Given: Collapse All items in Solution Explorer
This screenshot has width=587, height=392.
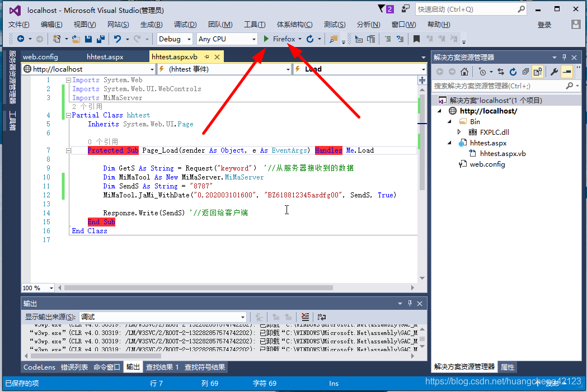Looking at the screenshot, I should 525,71.
